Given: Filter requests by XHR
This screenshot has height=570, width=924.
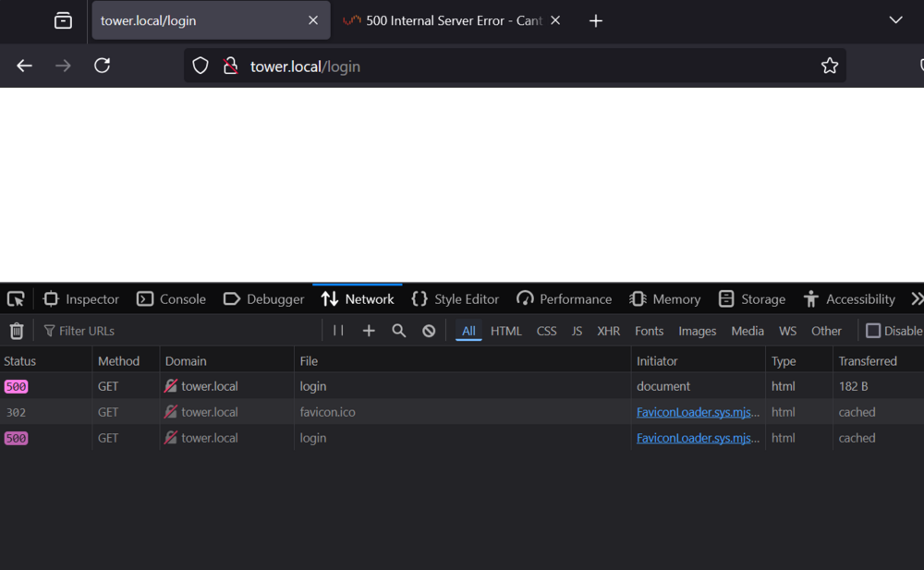Looking at the screenshot, I should pyautogui.click(x=609, y=332).
